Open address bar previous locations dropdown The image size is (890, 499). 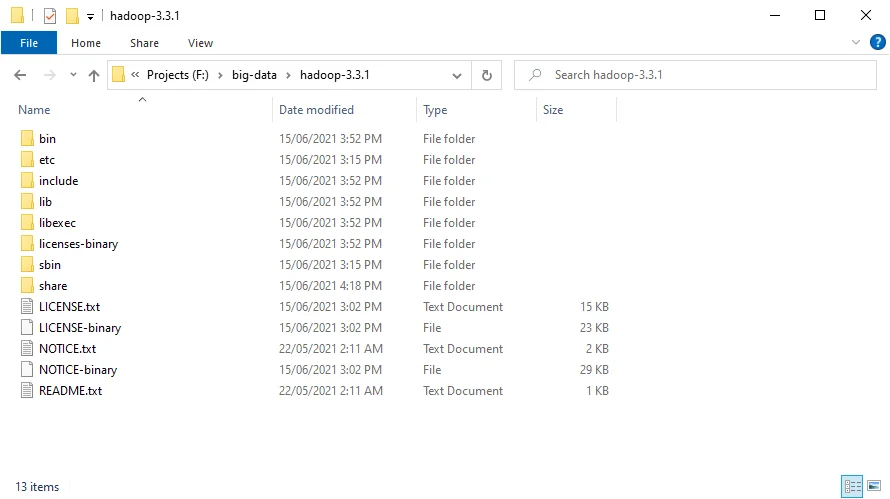[457, 75]
